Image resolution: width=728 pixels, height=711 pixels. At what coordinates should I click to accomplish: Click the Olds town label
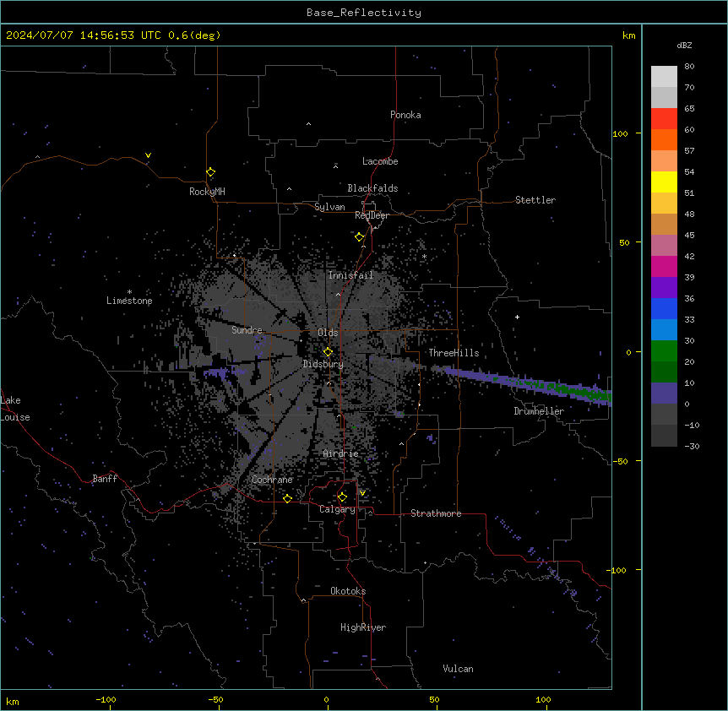point(328,333)
